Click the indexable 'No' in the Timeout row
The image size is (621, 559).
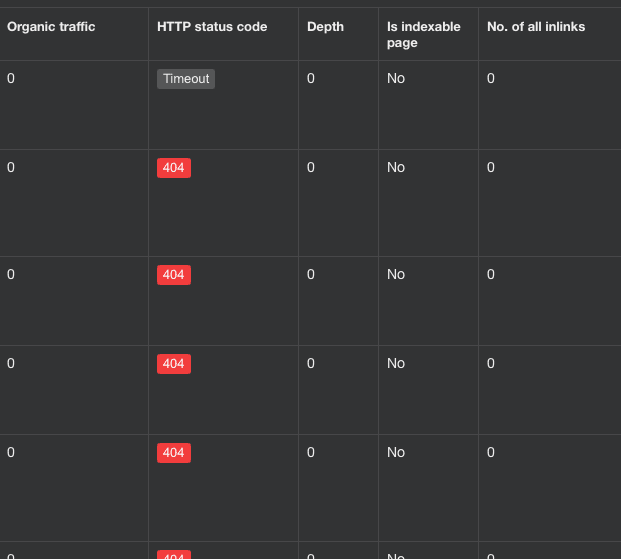pyautogui.click(x=396, y=79)
